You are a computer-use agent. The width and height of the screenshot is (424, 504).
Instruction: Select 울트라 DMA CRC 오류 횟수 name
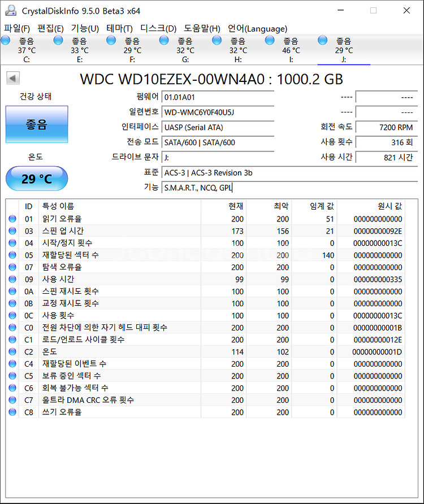[88, 400]
